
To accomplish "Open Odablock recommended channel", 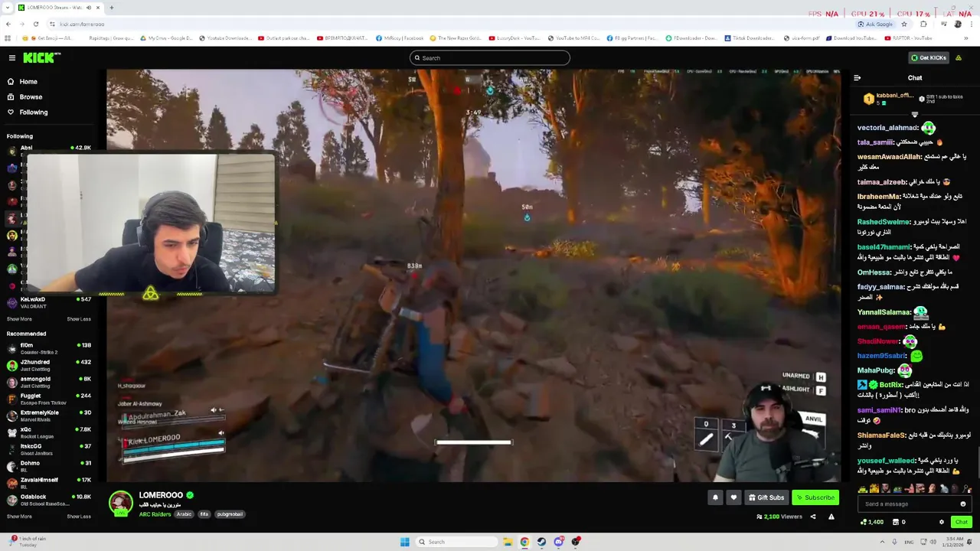I will pyautogui.click(x=50, y=500).
